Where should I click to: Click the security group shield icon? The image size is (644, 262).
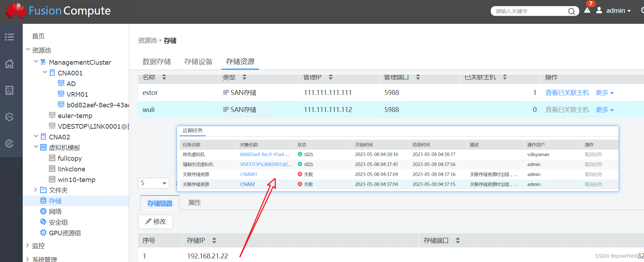pyautogui.click(x=43, y=222)
